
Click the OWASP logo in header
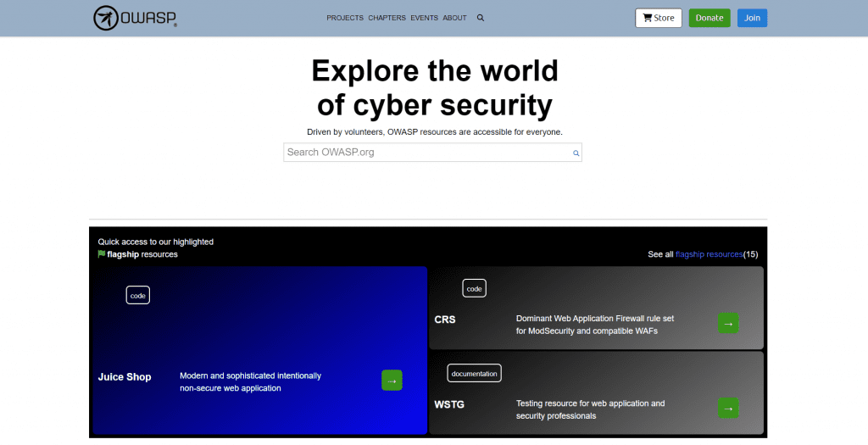pyautogui.click(x=135, y=18)
